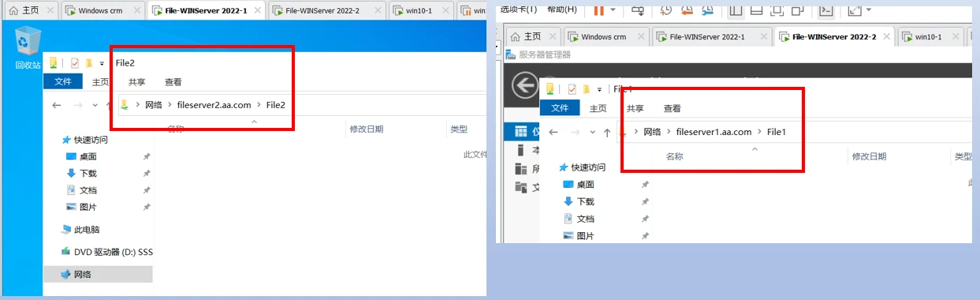Click take snapshot toolbar icon
Screen dimensions: 980x300
point(666,9)
